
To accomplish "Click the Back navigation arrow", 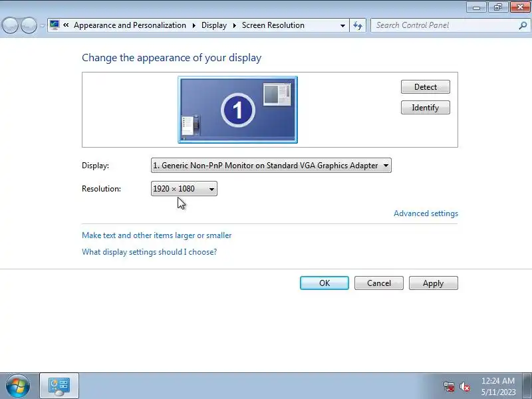I will click(10, 25).
